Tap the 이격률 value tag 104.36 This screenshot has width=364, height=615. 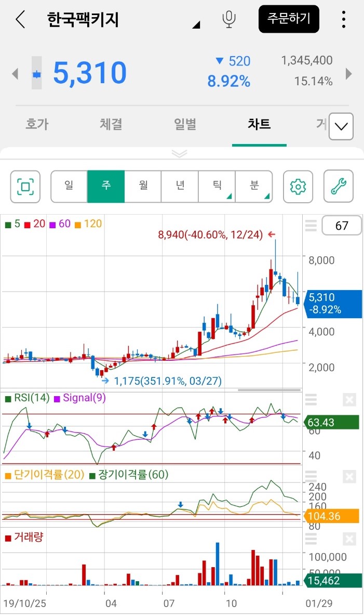pyautogui.click(x=332, y=516)
